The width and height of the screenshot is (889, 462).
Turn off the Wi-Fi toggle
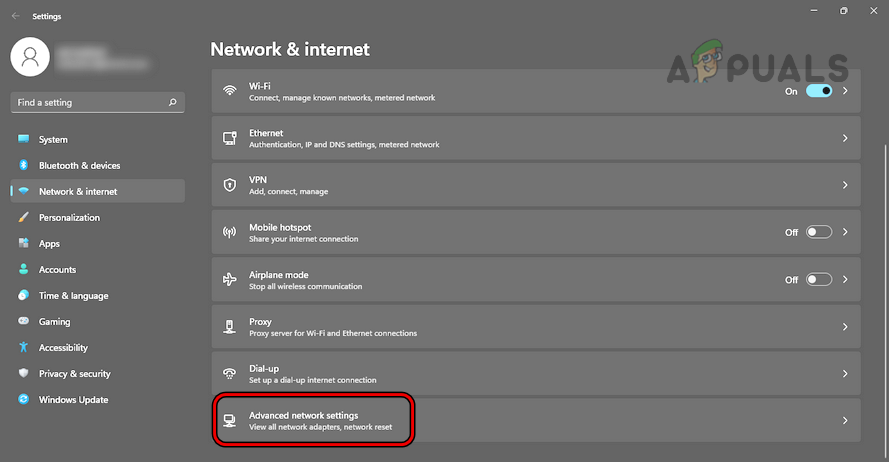[x=819, y=91]
